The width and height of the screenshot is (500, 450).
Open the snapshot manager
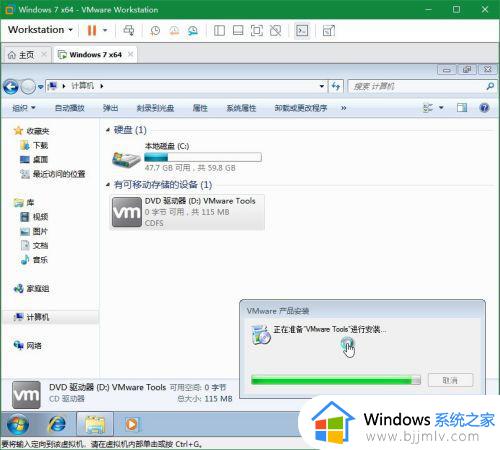coord(193,31)
